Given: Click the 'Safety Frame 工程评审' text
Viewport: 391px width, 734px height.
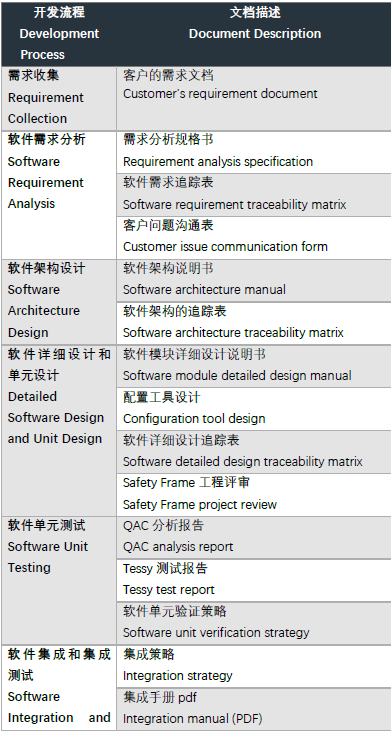Looking at the screenshot, I should click(186, 483).
